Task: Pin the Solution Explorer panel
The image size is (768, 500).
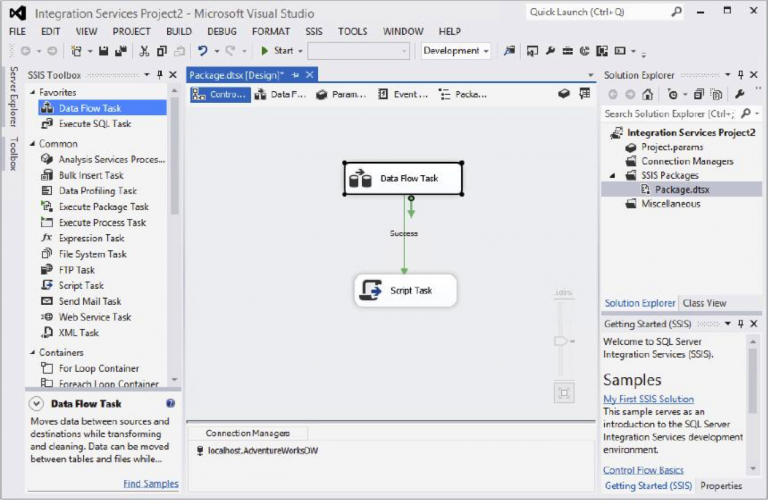Action: (741, 75)
